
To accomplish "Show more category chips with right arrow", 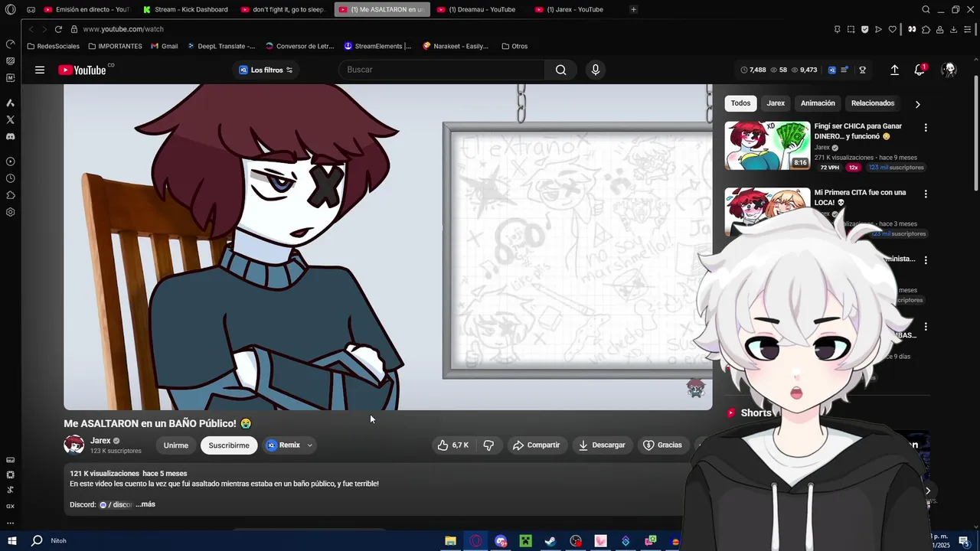I will (917, 104).
